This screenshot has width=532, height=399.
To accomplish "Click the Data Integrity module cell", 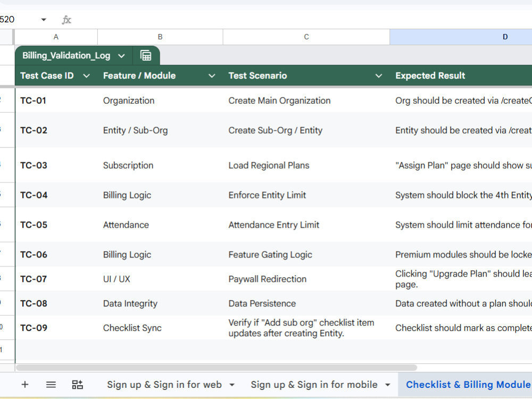I will click(160, 303).
